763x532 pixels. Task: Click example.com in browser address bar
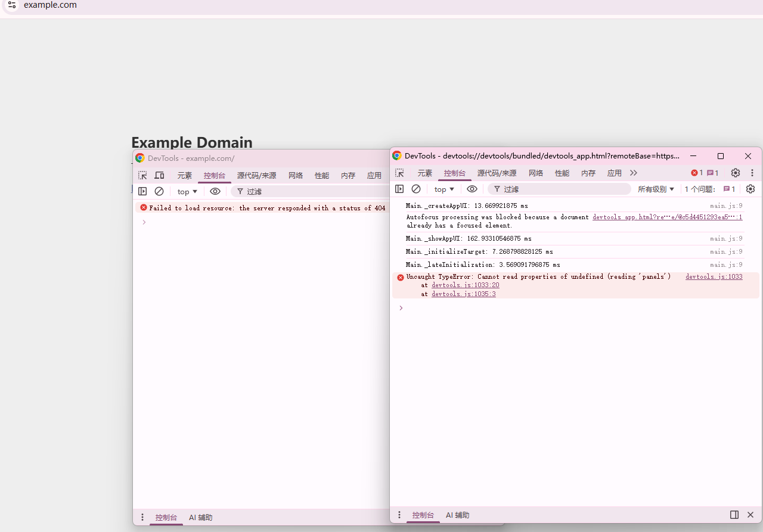[50, 5]
